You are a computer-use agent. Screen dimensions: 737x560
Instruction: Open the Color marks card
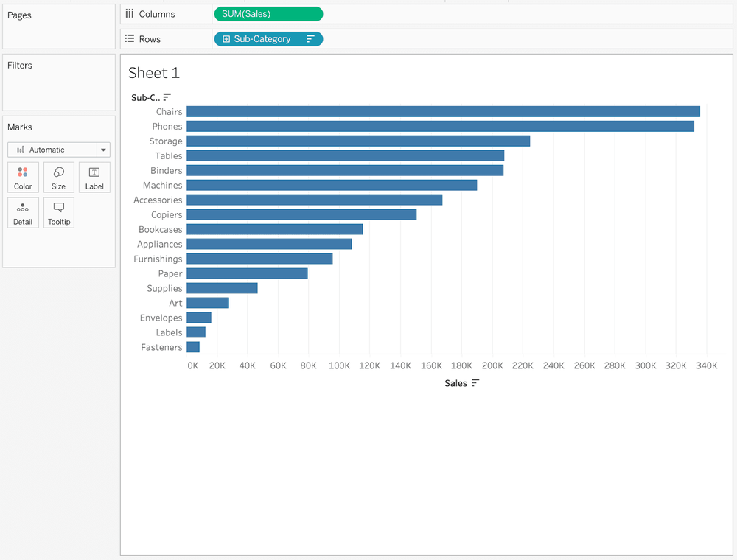[23, 178]
